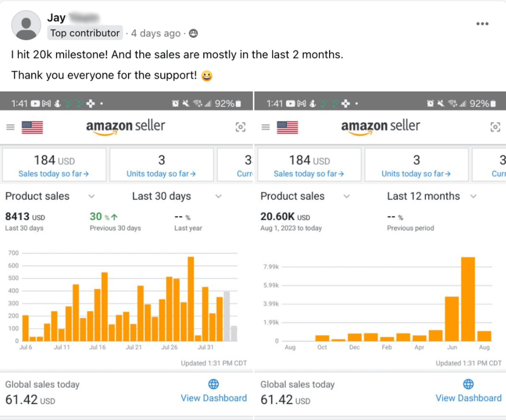The width and height of the screenshot is (506, 420).
Task: Click Jay's profile avatar picture
Action: (26, 25)
